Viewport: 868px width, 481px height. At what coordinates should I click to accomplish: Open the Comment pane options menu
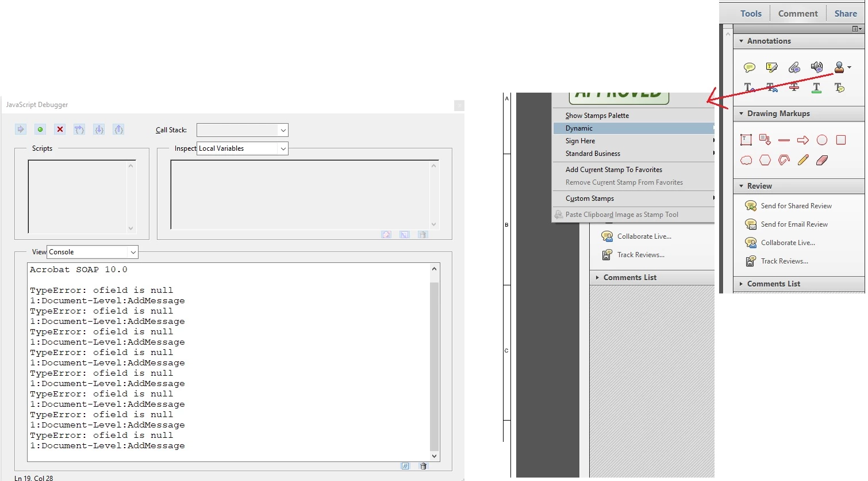(857, 29)
